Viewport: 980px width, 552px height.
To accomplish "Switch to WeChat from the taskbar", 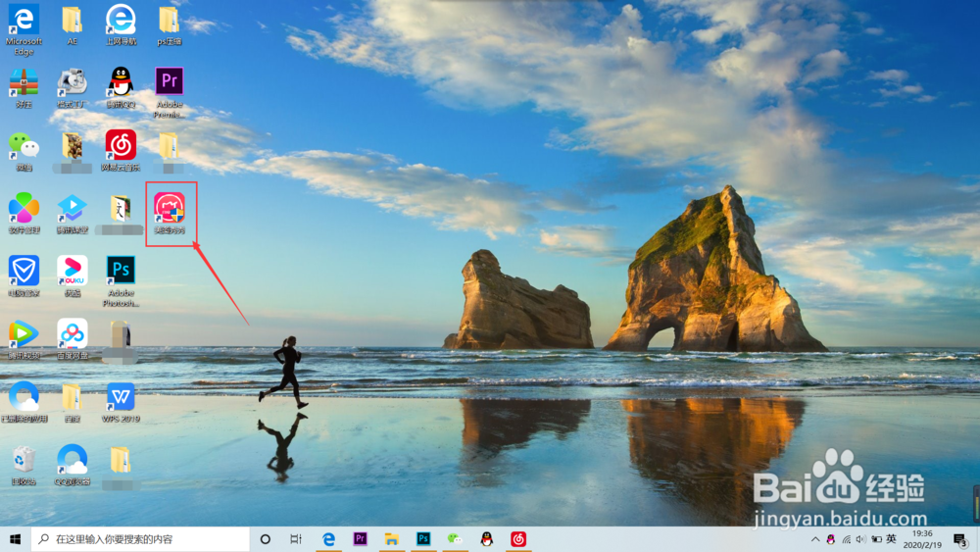I will pos(455,539).
